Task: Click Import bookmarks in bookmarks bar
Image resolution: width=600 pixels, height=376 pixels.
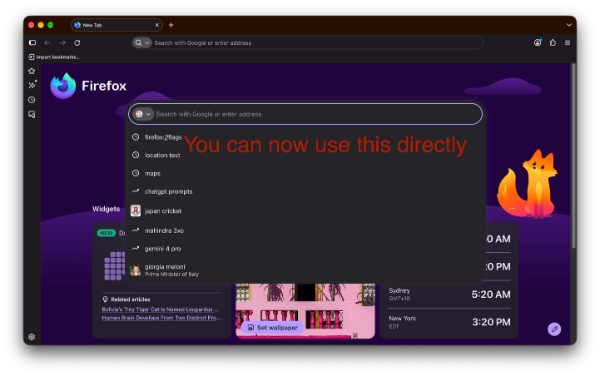Action: [x=54, y=57]
